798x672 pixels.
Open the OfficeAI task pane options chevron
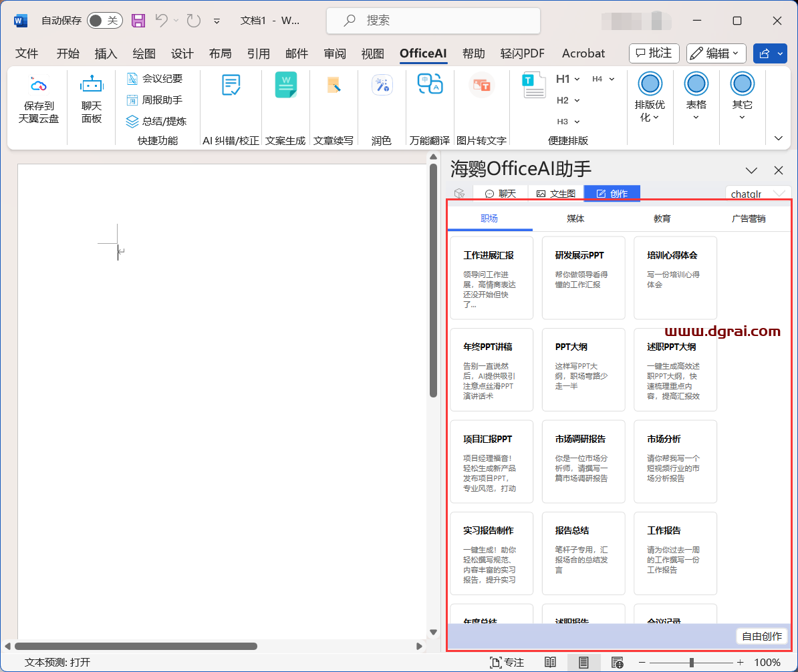click(x=751, y=170)
